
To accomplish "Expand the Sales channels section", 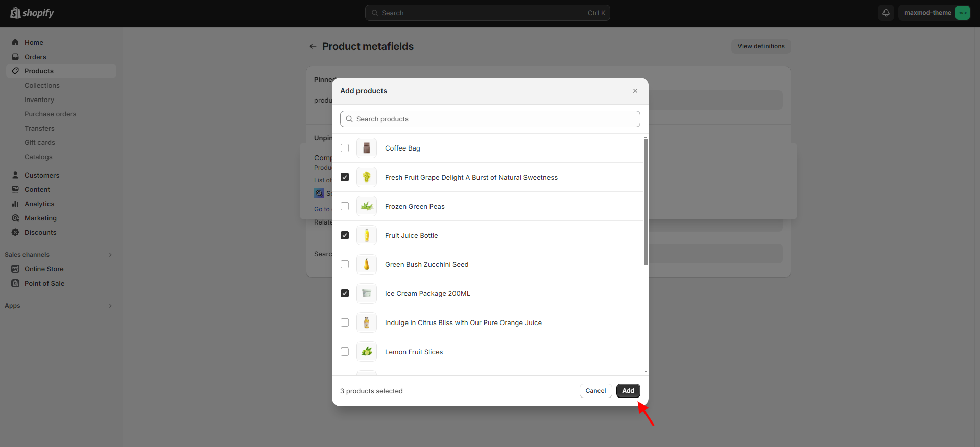I will click(x=110, y=255).
